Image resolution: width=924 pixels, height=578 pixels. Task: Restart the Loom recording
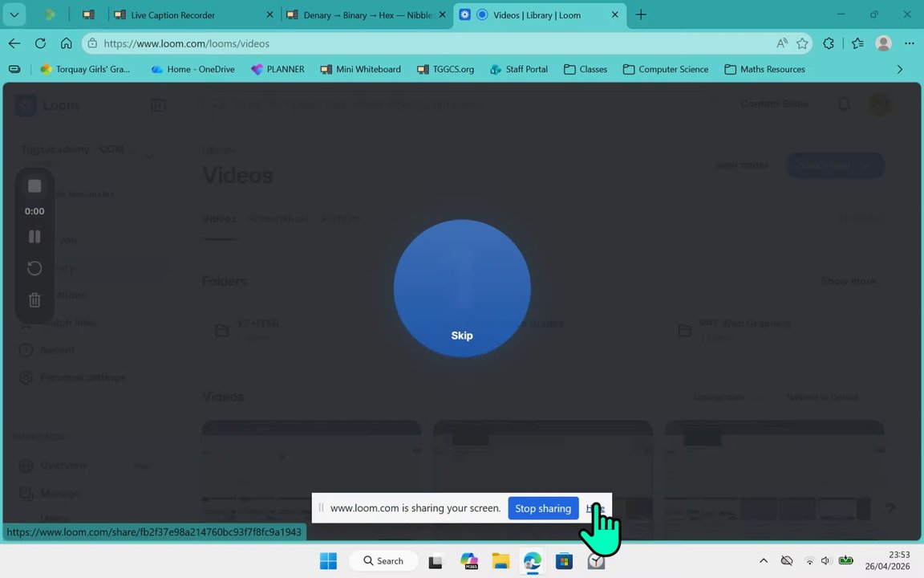pos(34,268)
